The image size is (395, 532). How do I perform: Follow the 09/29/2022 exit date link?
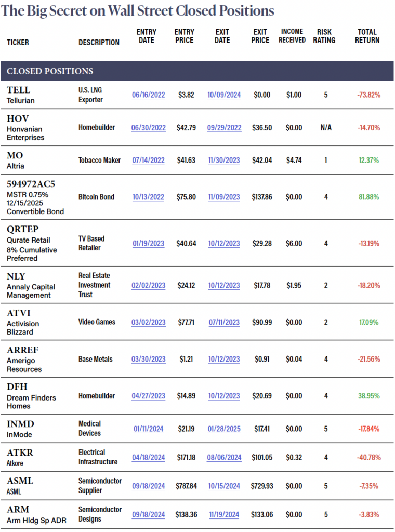[x=224, y=128]
